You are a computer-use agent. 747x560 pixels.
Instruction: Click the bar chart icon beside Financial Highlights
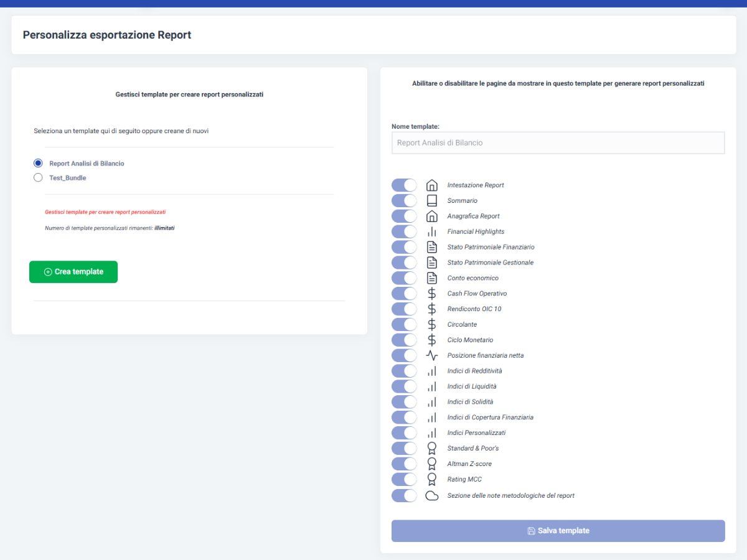(432, 231)
